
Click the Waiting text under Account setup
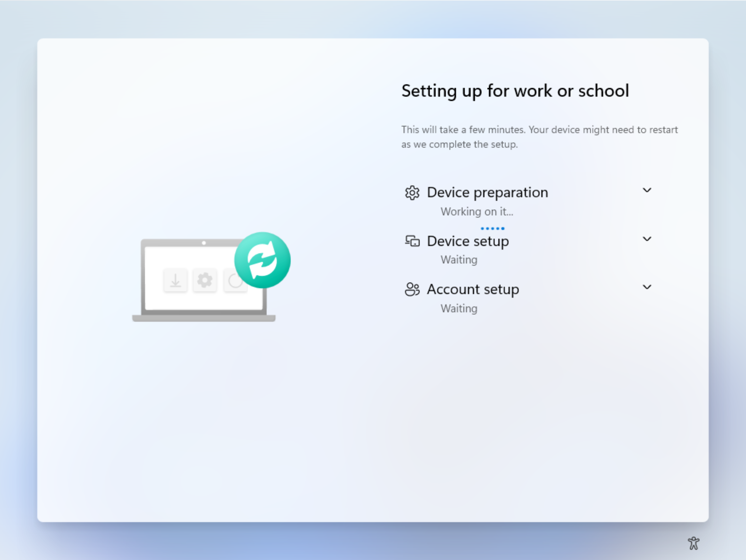pyautogui.click(x=458, y=308)
